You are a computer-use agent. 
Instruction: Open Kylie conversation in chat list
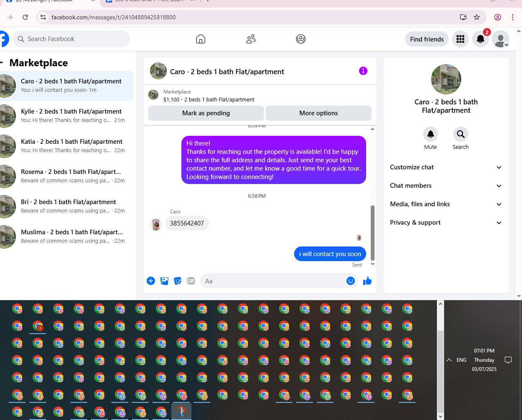pos(67,116)
